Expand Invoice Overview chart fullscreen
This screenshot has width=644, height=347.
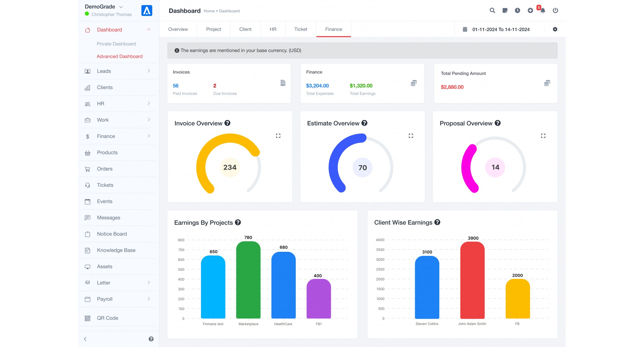click(278, 136)
